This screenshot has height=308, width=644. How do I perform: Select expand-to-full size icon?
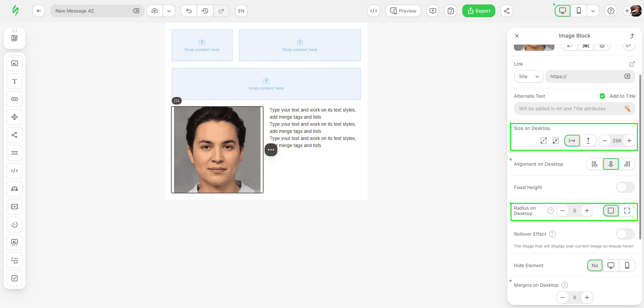[x=544, y=141]
